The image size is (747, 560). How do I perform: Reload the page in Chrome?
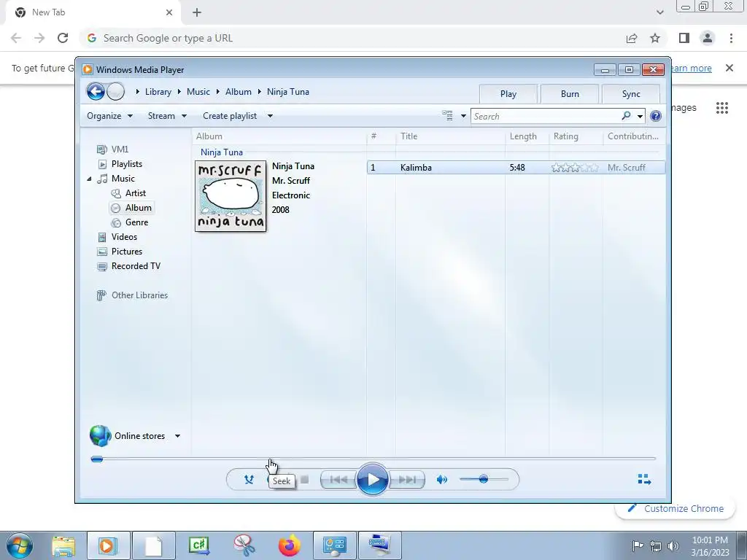click(63, 38)
